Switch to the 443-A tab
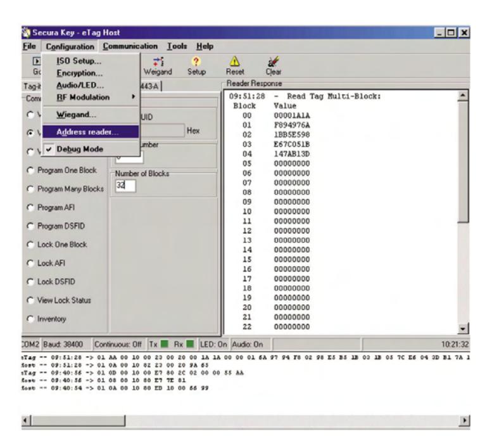This screenshot has height=448, width=492. [150, 86]
